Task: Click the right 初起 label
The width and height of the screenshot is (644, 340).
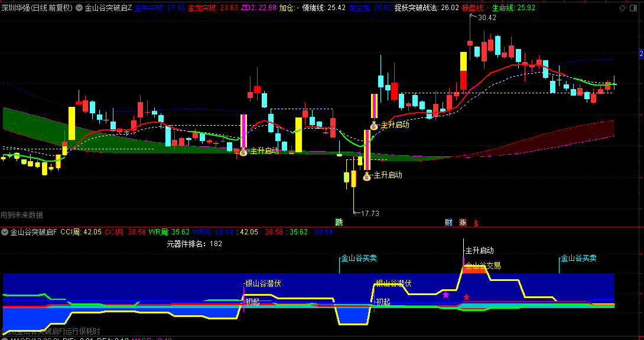Action: (x=383, y=302)
